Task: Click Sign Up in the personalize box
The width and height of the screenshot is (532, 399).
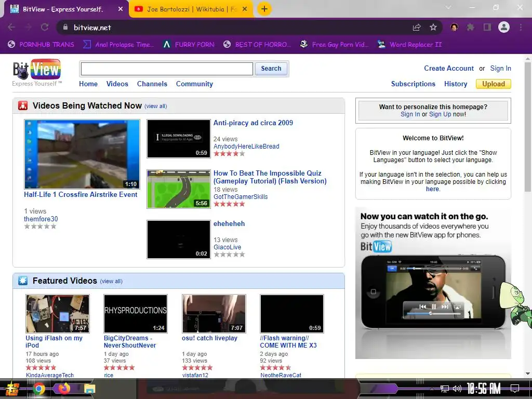Action: coord(440,114)
